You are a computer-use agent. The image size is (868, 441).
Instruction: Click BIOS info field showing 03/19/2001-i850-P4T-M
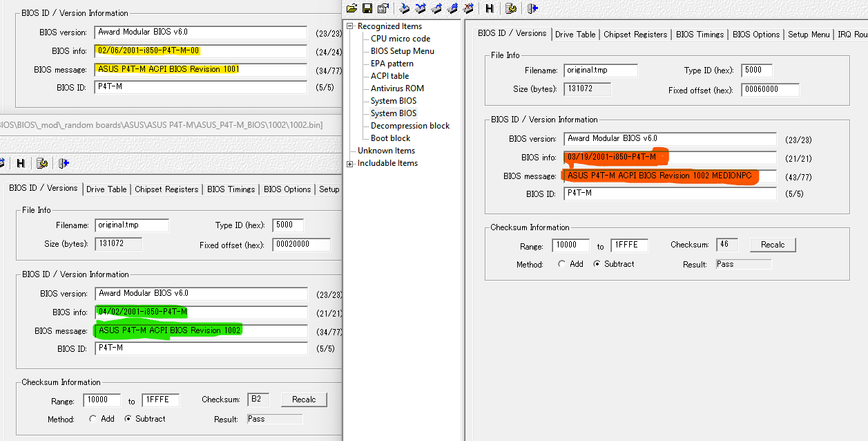tap(670, 158)
